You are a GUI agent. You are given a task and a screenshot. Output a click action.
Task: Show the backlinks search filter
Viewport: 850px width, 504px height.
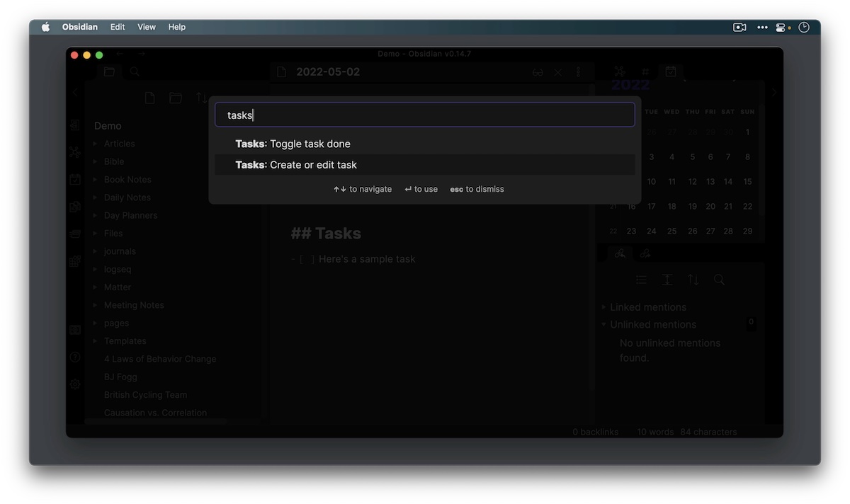tap(719, 280)
